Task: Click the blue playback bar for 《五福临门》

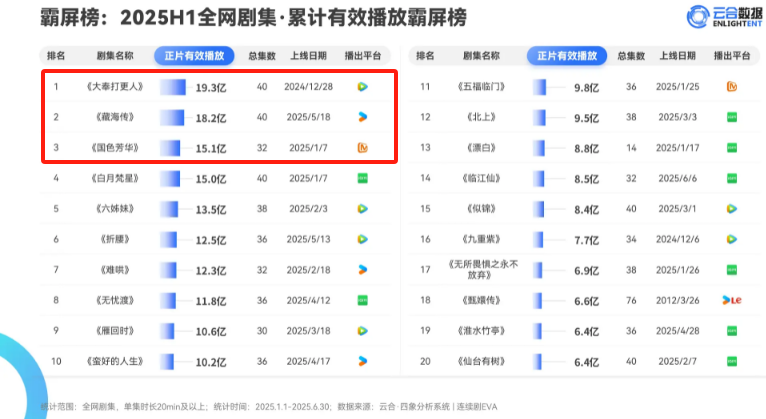Action: [539, 87]
